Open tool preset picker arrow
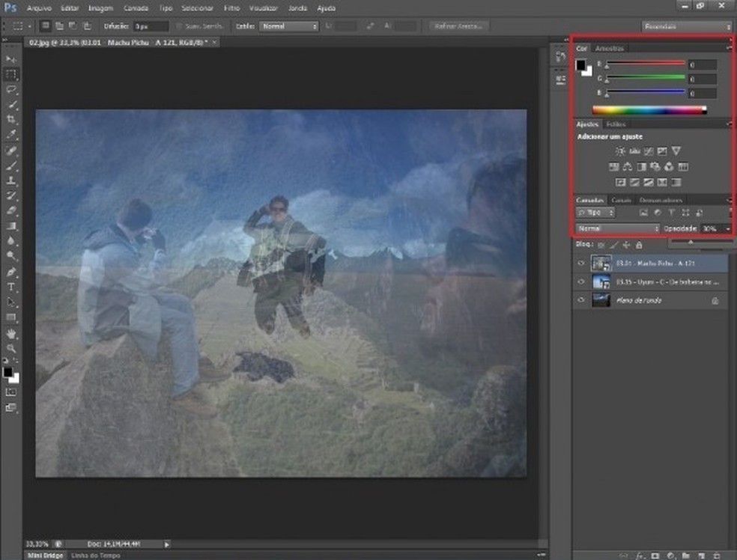 point(30,26)
